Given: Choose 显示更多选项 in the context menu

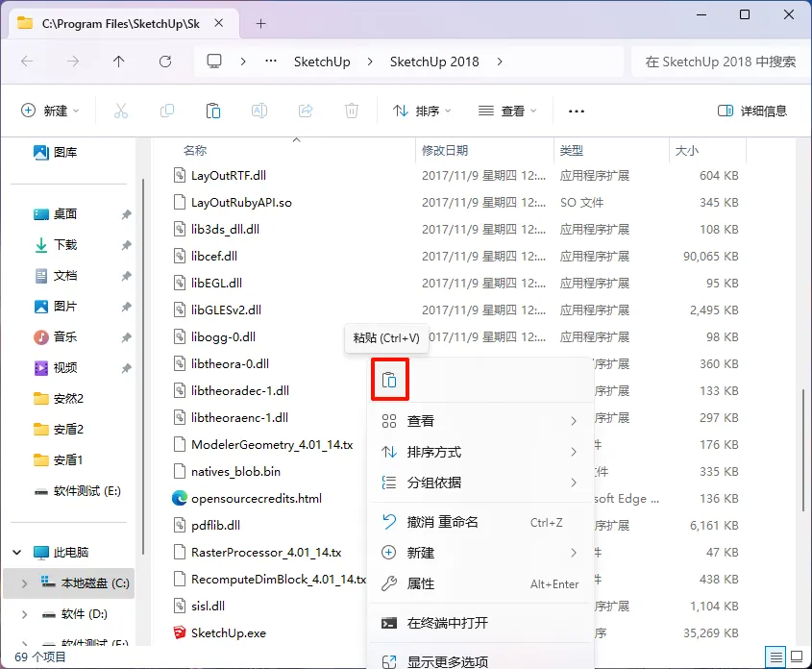Looking at the screenshot, I should (480, 661).
